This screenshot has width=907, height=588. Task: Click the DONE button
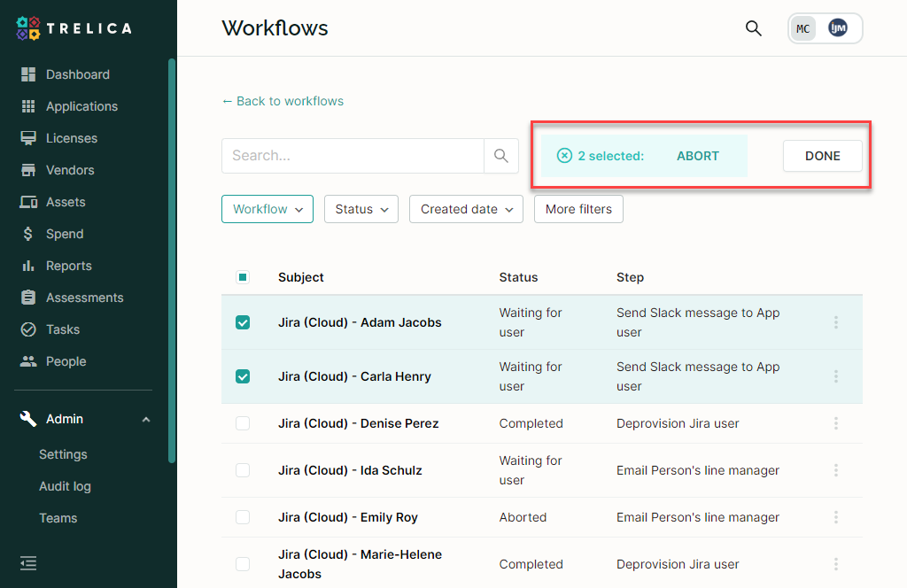tap(823, 156)
